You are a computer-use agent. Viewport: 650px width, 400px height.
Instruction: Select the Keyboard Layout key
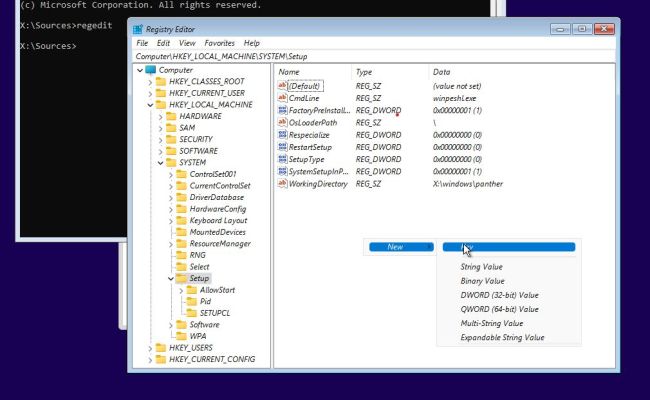tap(218, 221)
